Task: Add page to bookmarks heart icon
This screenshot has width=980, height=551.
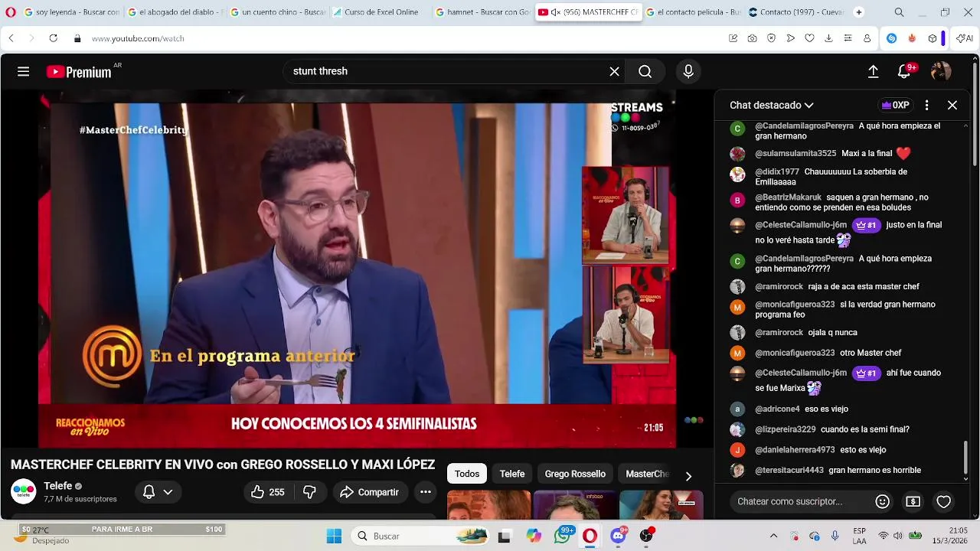Action: 809,38
